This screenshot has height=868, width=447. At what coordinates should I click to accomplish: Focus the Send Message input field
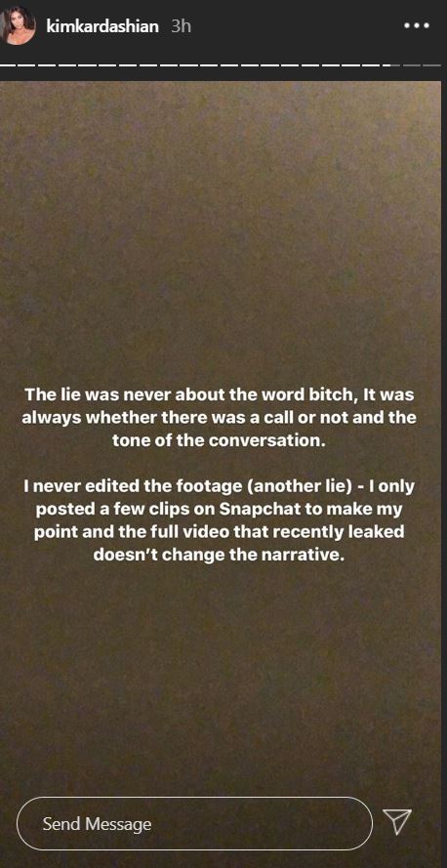click(195, 824)
